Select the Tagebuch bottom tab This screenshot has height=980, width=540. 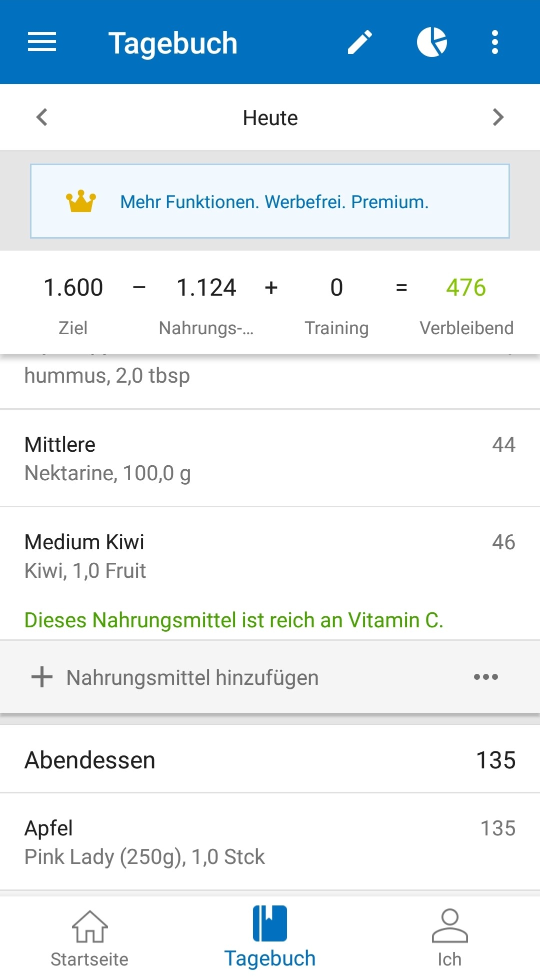pos(270,938)
